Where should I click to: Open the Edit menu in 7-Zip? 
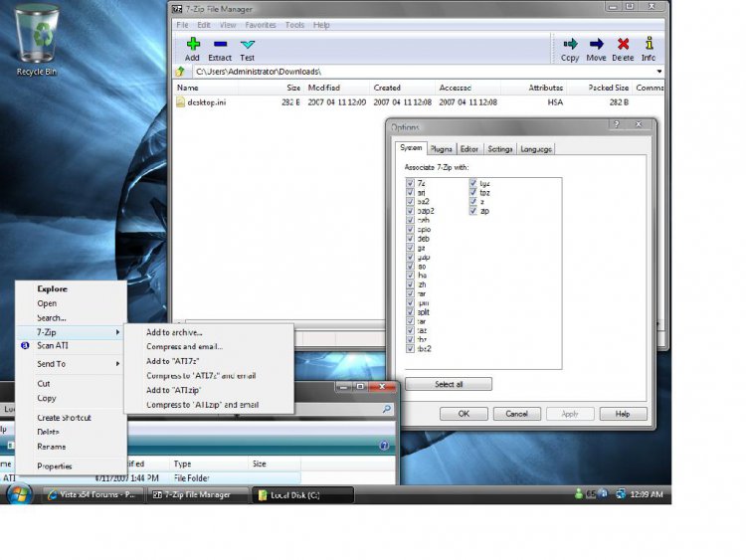[x=204, y=25]
